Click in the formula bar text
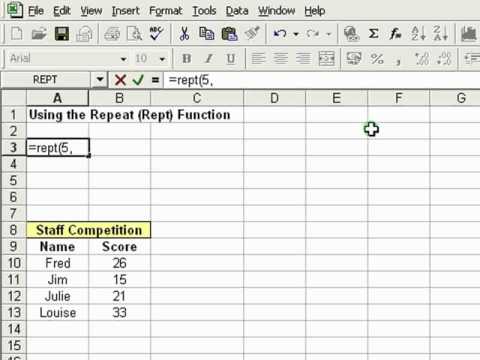Screen dimensions: 480x360 click(x=191, y=80)
